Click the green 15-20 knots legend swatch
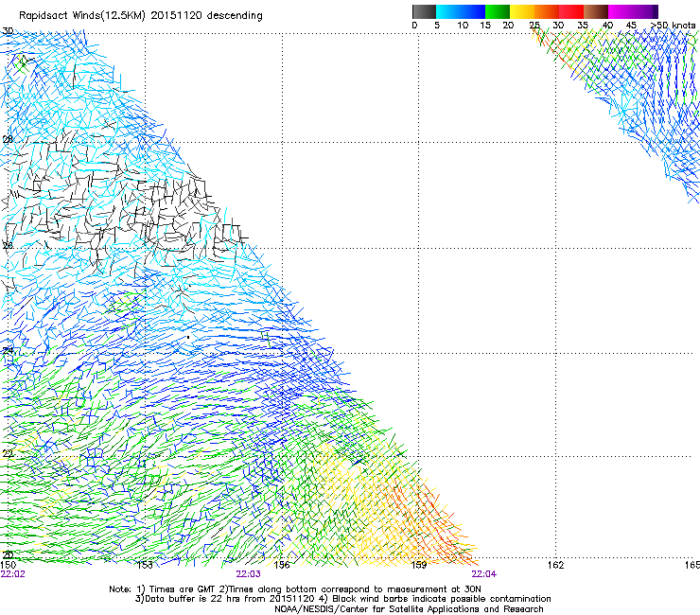 [x=498, y=11]
